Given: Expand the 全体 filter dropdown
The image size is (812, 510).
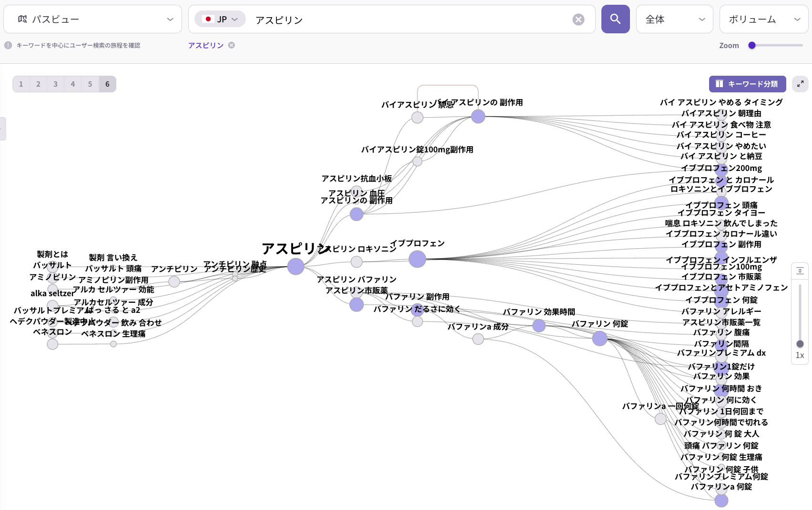Looking at the screenshot, I should pyautogui.click(x=674, y=20).
